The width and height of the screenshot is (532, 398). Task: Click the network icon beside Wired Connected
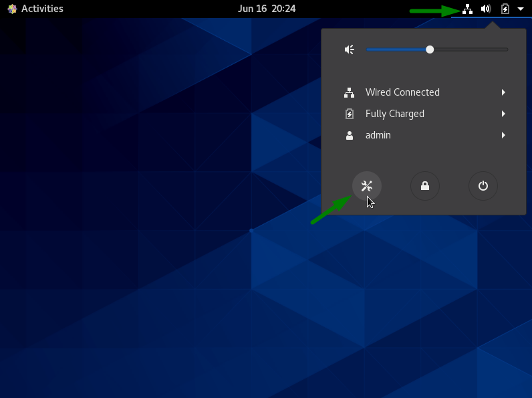click(349, 92)
